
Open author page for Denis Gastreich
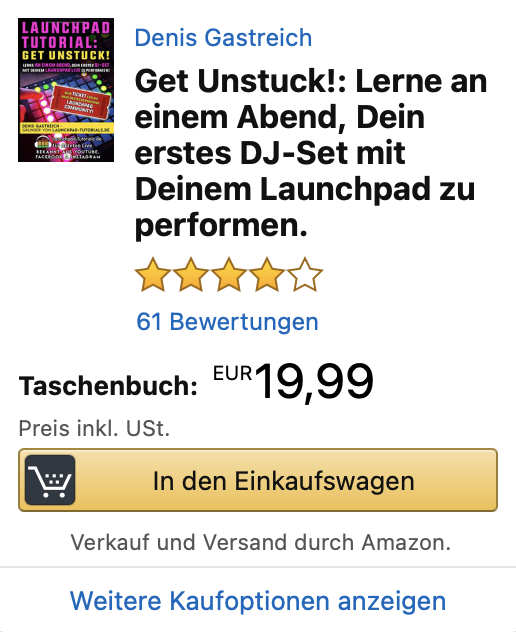point(223,38)
